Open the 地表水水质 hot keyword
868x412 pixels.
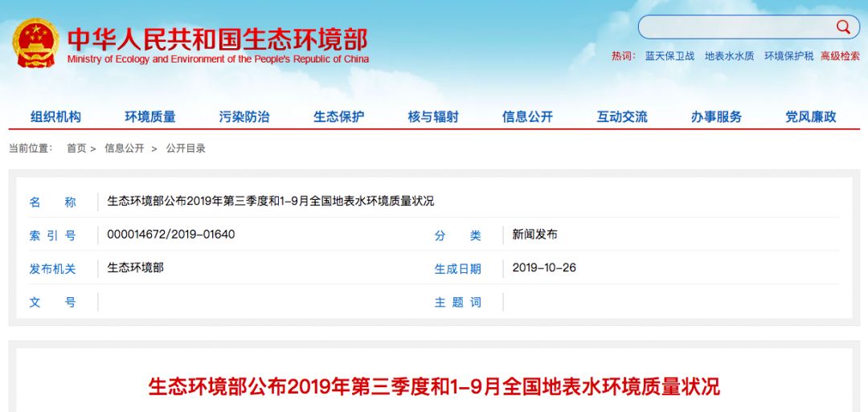click(x=729, y=56)
